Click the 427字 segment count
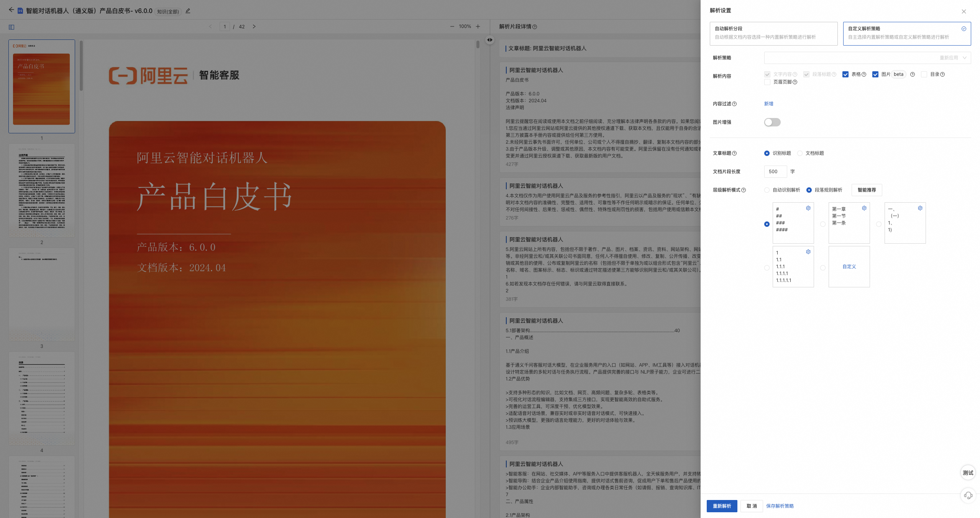Image resolution: width=980 pixels, height=518 pixels. 512,164
